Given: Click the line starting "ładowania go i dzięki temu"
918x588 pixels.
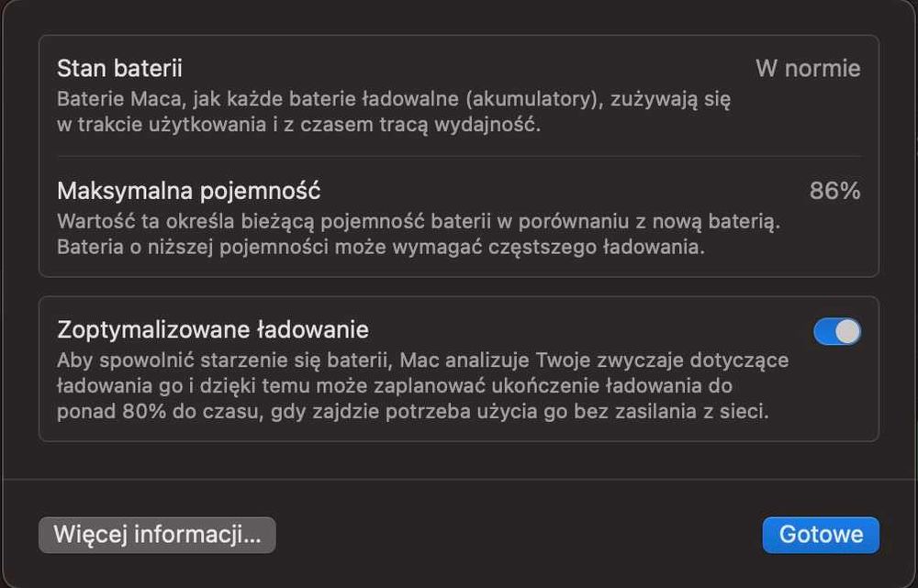Looking at the screenshot, I should (394, 386).
